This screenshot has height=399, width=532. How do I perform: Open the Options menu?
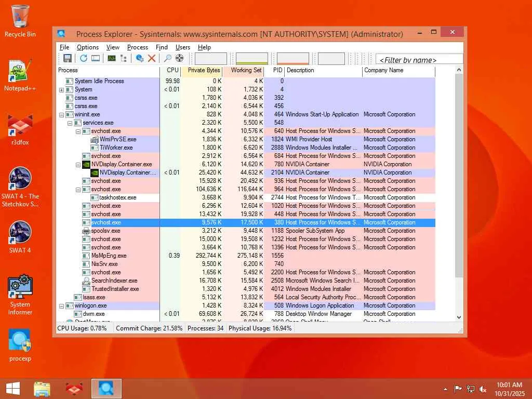click(x=87, y=47)
